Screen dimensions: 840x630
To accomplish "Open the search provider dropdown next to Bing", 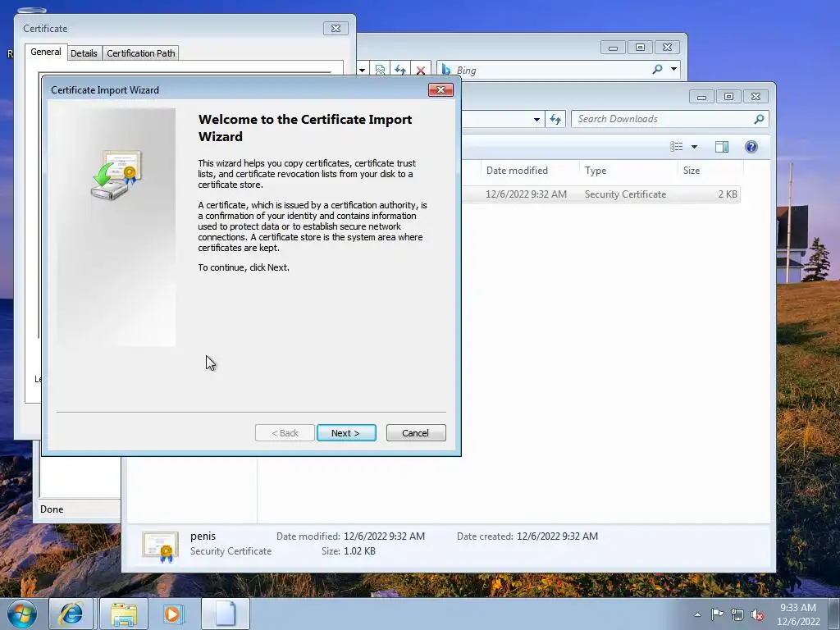I will (x=674, y=69).
